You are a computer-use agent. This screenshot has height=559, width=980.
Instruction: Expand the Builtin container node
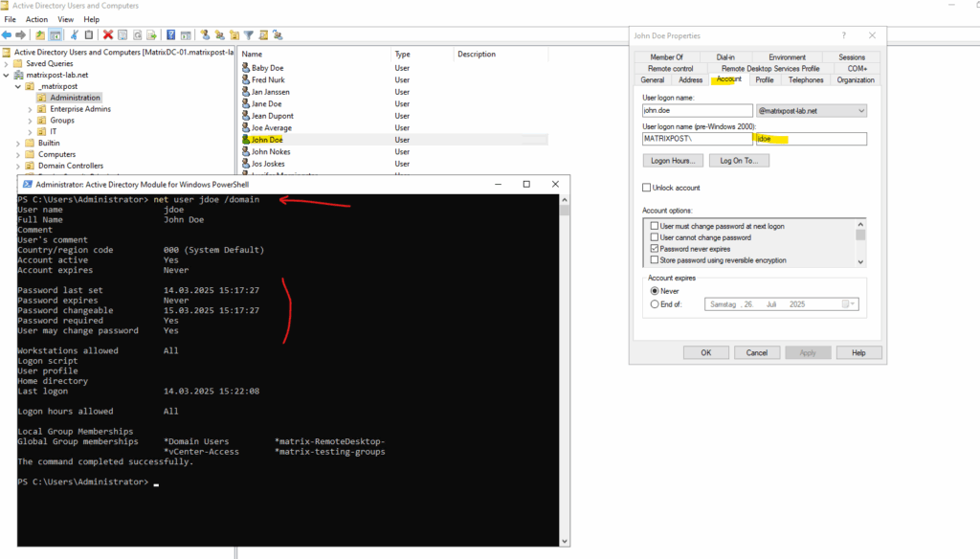click(18, 144)
